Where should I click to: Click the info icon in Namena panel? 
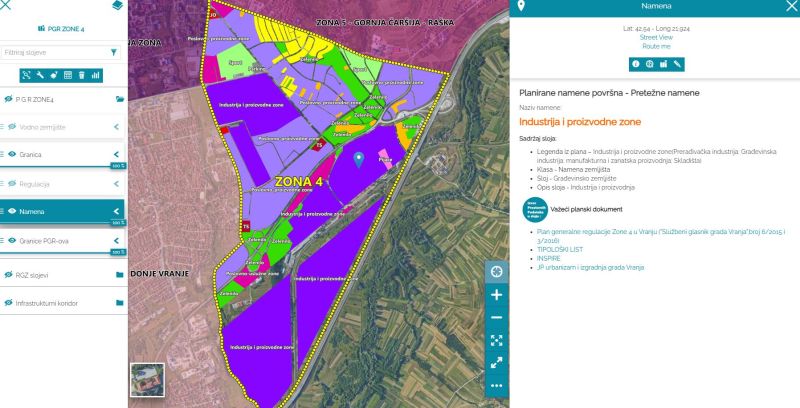tap(634, 64)
